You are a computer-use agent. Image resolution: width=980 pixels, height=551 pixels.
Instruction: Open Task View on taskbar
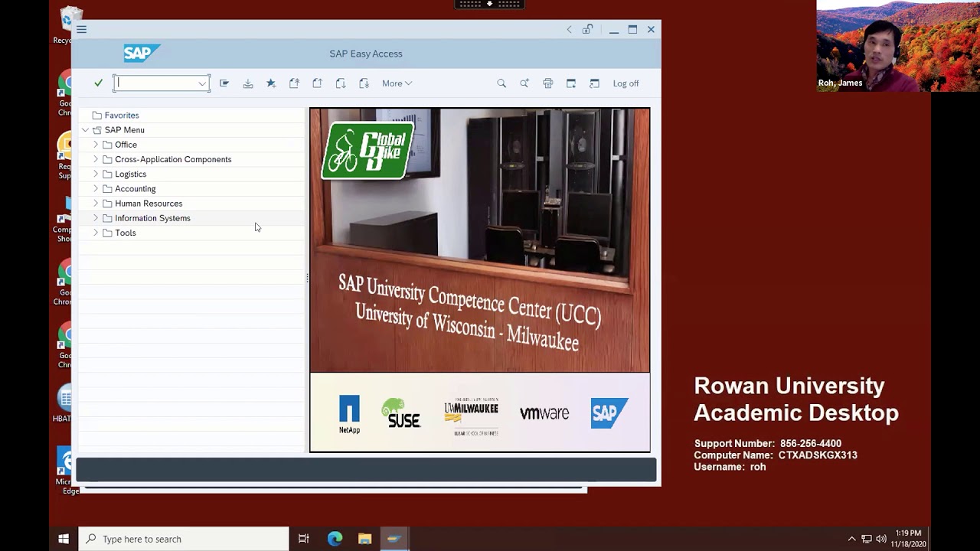pos(303,539)
